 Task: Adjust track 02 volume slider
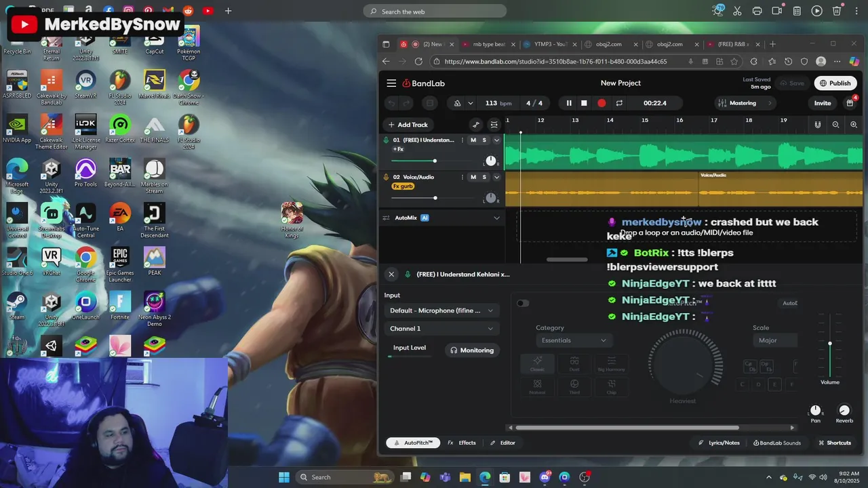click(435, 198)
